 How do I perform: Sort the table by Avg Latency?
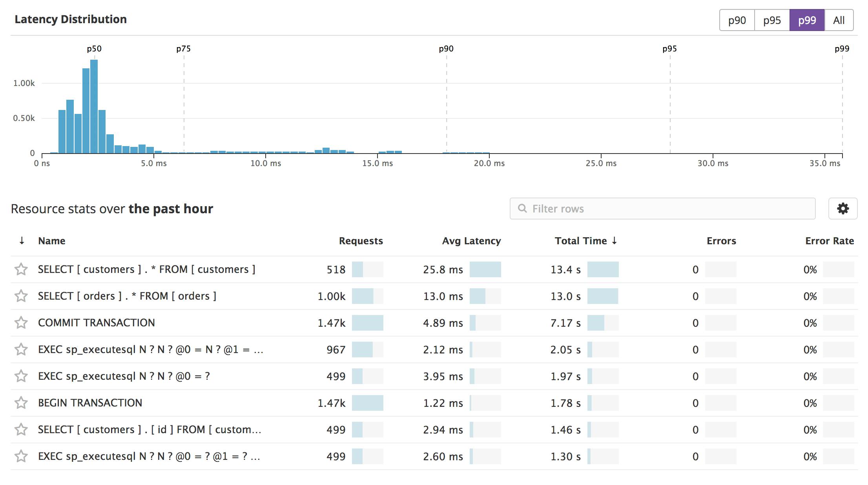pos(471,240)
